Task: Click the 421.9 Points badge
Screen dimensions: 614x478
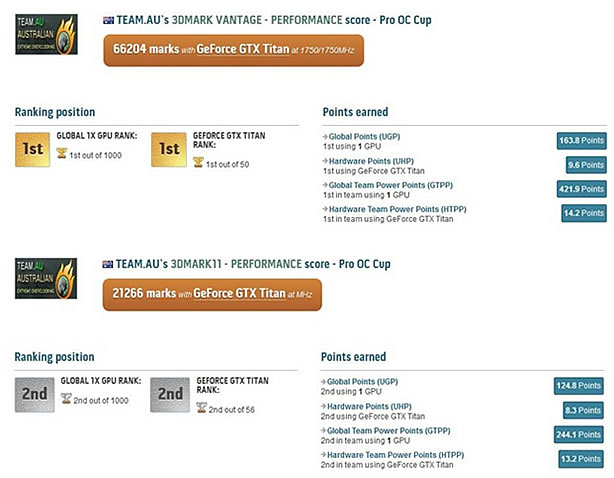Action: (x=581, y=189)
